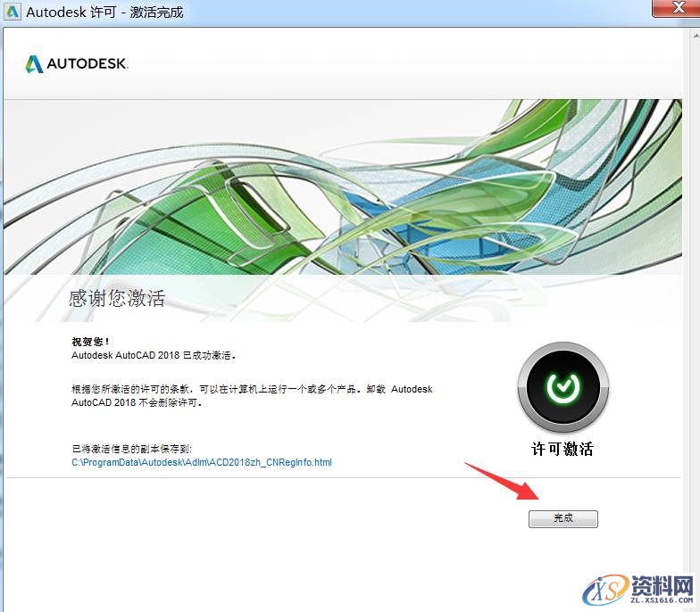Click the Autodesk title bar app icon

pyautogui.click(x=12, y=12)
